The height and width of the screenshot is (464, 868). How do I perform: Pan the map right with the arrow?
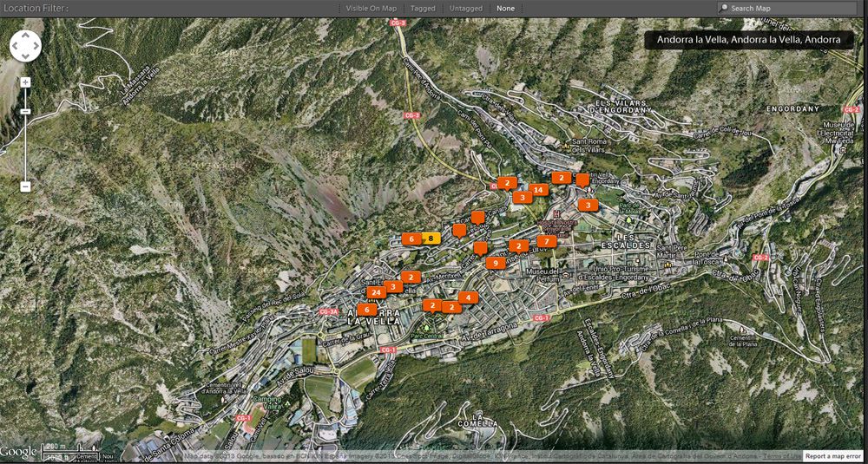tap(35, 46)
